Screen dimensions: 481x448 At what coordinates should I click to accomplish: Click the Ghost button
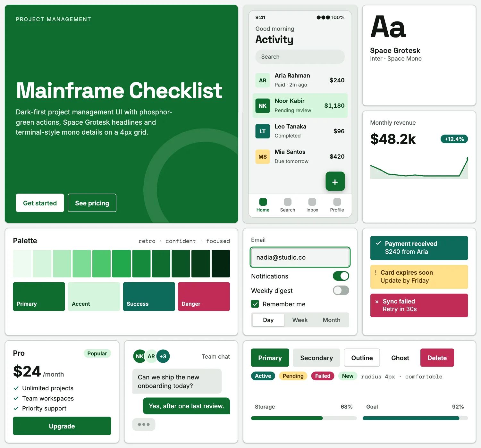400,358
